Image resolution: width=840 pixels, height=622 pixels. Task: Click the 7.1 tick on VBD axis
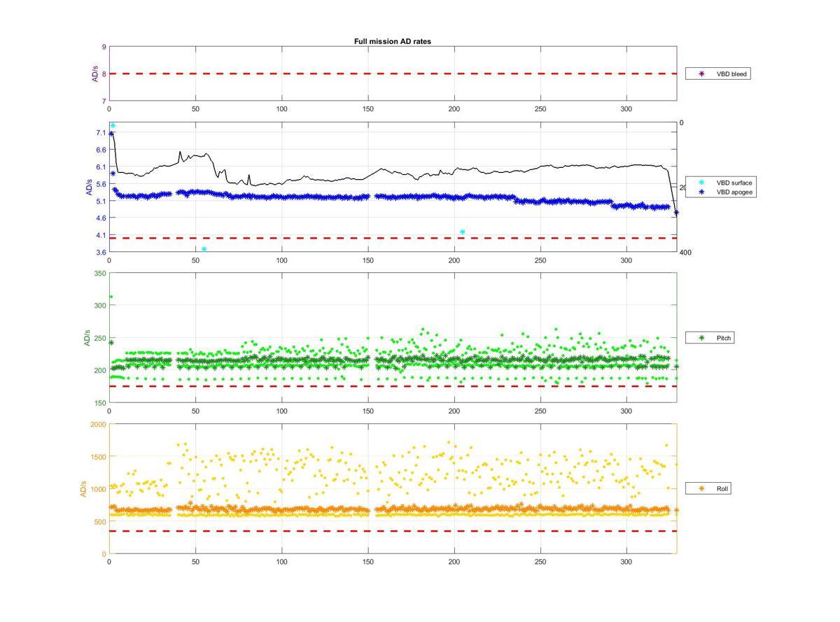coord(101,133)
